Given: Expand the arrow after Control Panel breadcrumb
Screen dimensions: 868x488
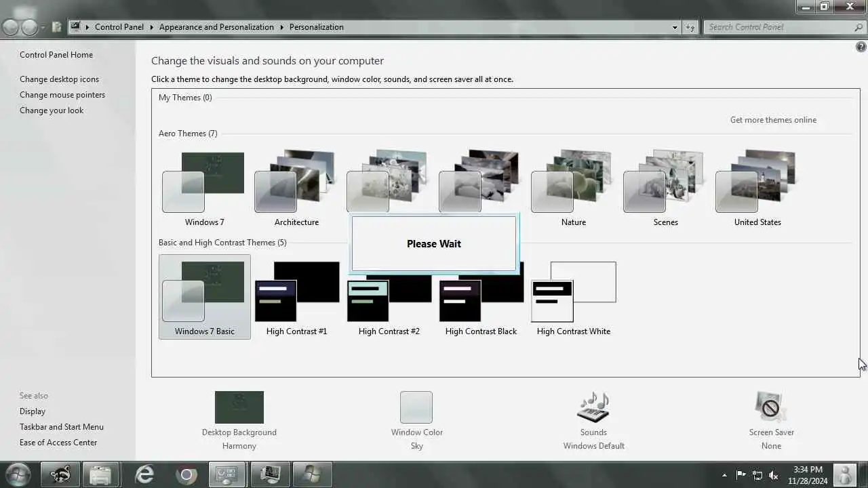Looking at the screenshot, I should 151,27.
